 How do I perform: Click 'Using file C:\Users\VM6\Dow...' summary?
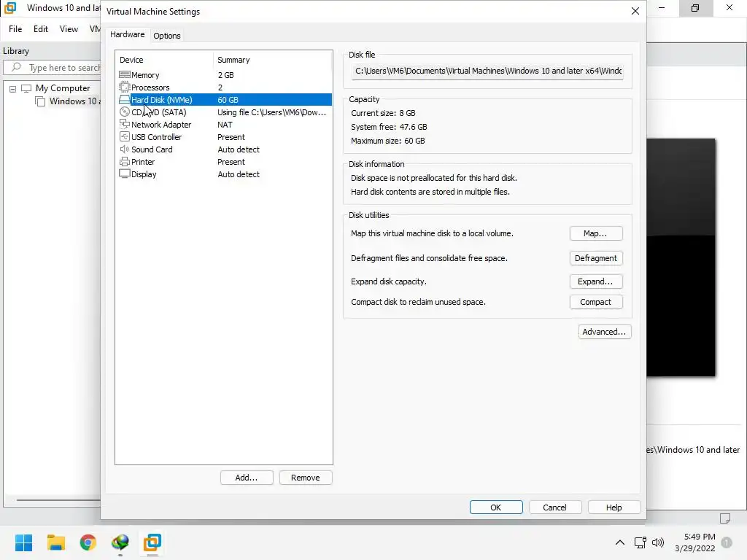pos(271,112)
